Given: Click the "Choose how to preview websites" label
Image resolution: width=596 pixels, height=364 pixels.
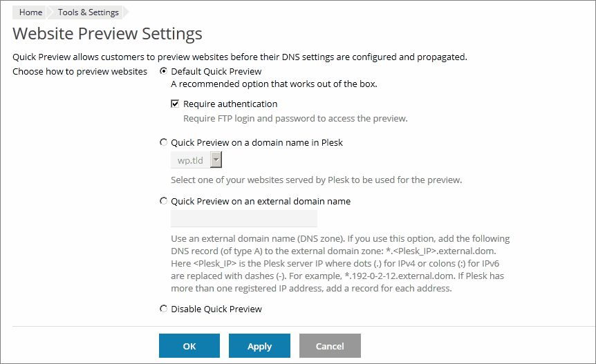Looking at the screenshot, I should tap(80, 71).
